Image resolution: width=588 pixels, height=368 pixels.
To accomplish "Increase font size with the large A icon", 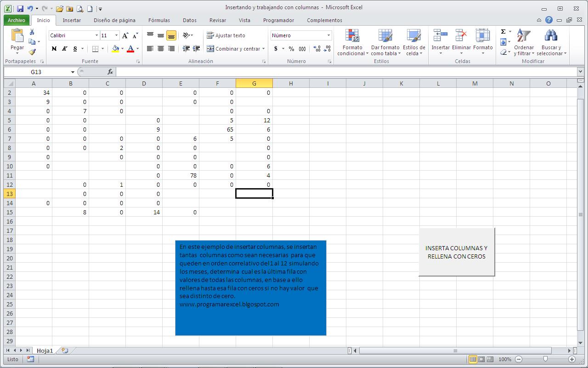I will (125, 35).
